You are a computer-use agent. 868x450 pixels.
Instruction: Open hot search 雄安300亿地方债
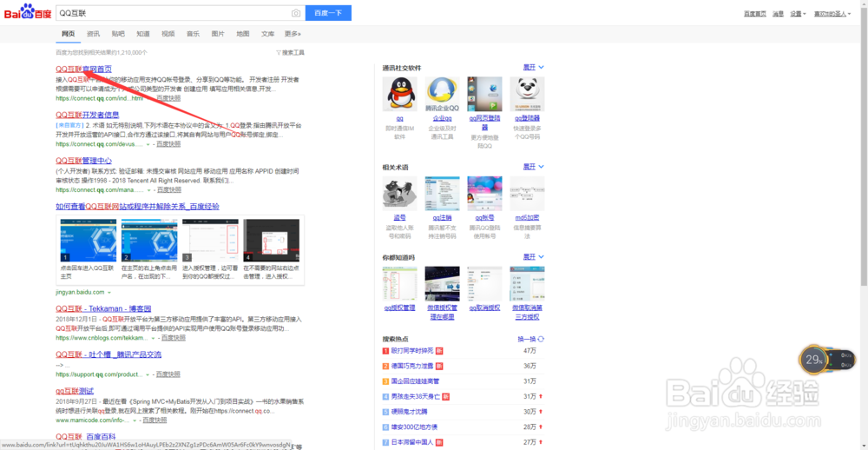pos(415,427)
